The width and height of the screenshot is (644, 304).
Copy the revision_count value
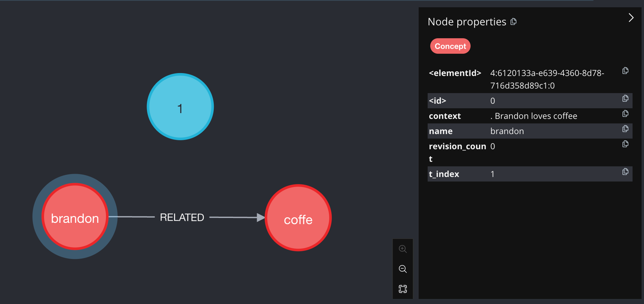(625, 144)
